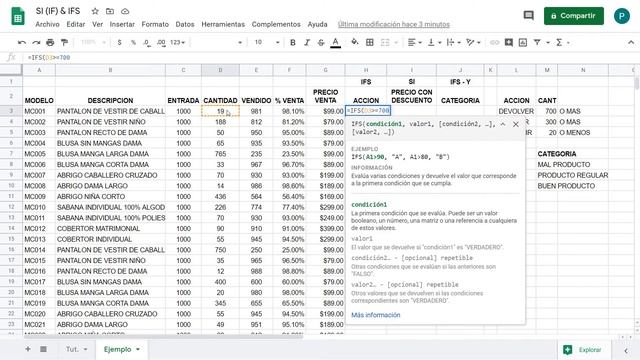Click the select-all corner box
The height and width of the screenshot is (360, 640).
(11, 70)
